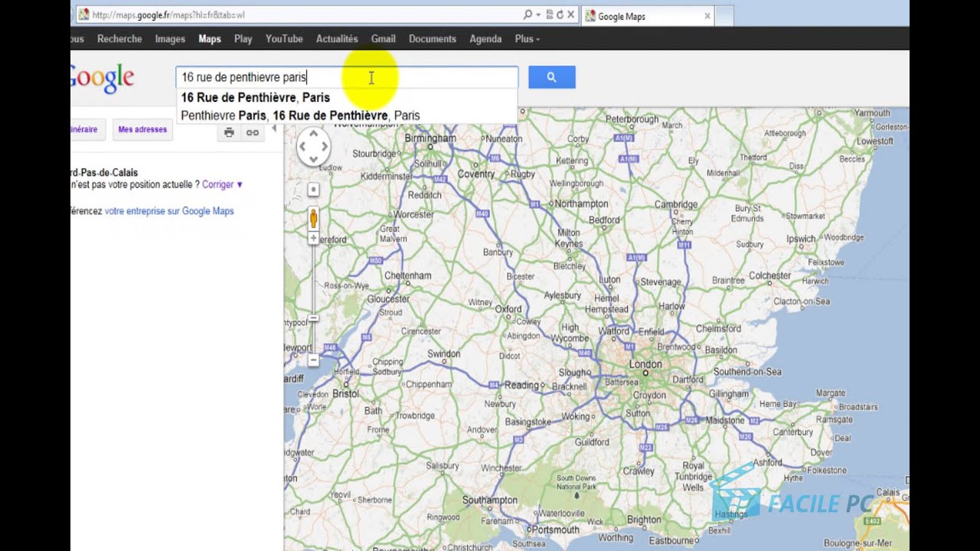Click Coventry on the map
980x551 pixels.
click(x=476, y=174)
